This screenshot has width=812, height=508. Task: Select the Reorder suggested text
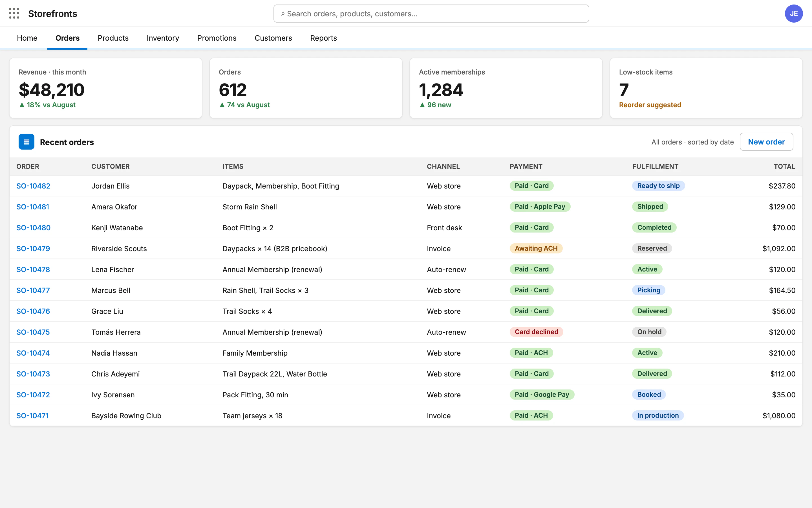(650, 105)
